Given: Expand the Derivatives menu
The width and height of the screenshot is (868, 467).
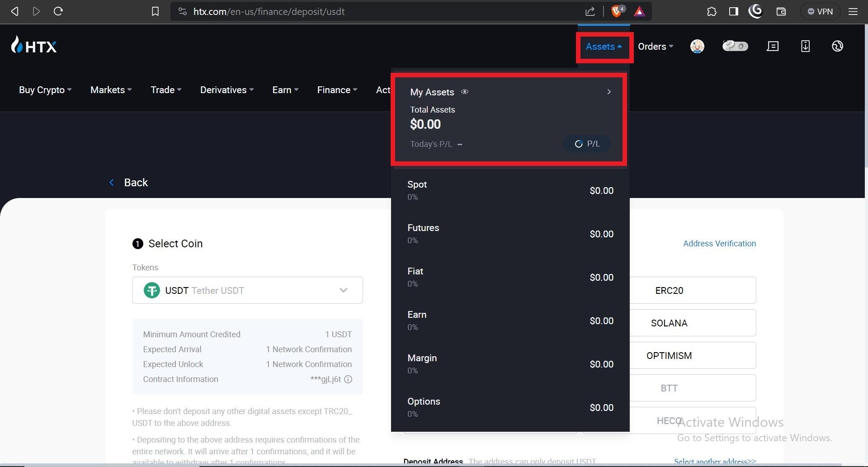Looking at the screenshot, I should [227, 90].
